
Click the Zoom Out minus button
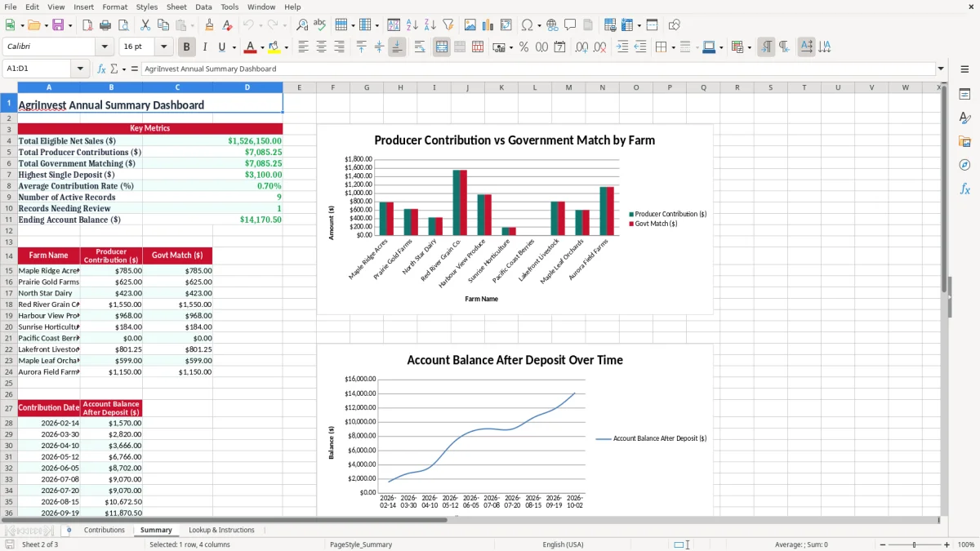pyautogui.click(x=881, y=544)
